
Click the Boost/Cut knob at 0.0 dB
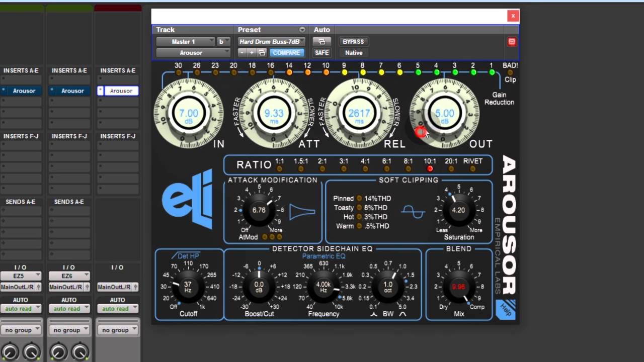(259, 287)
